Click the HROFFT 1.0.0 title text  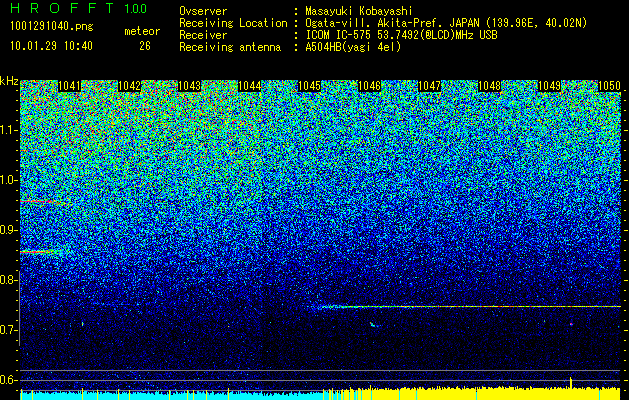click(x=79, y=8)
